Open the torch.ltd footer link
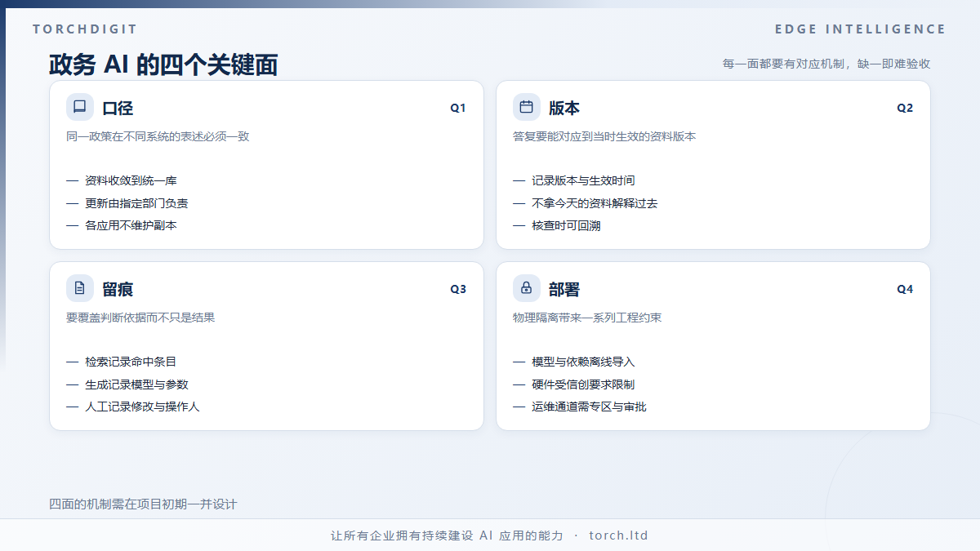This screenshot has height=551, width=980. pyautogui.click(x=618, y=535)
